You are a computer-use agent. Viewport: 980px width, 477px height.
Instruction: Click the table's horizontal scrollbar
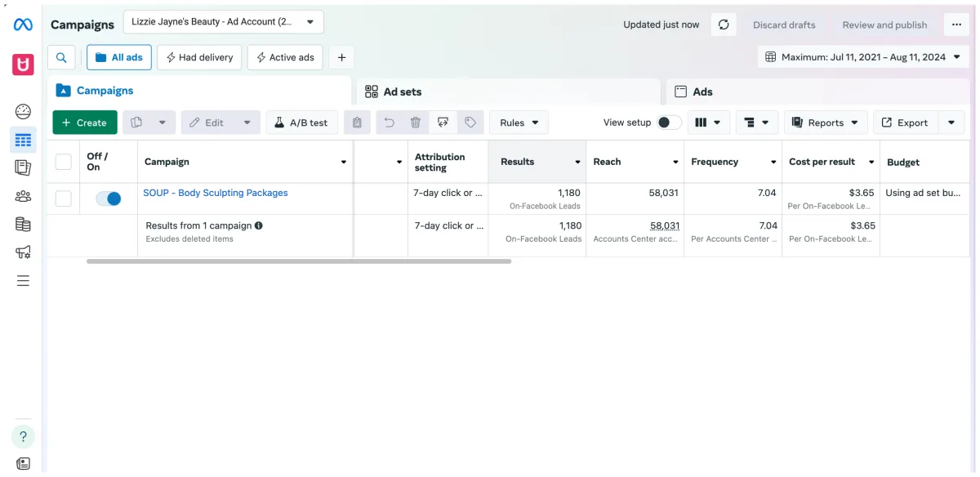click(x=299, y=261)
